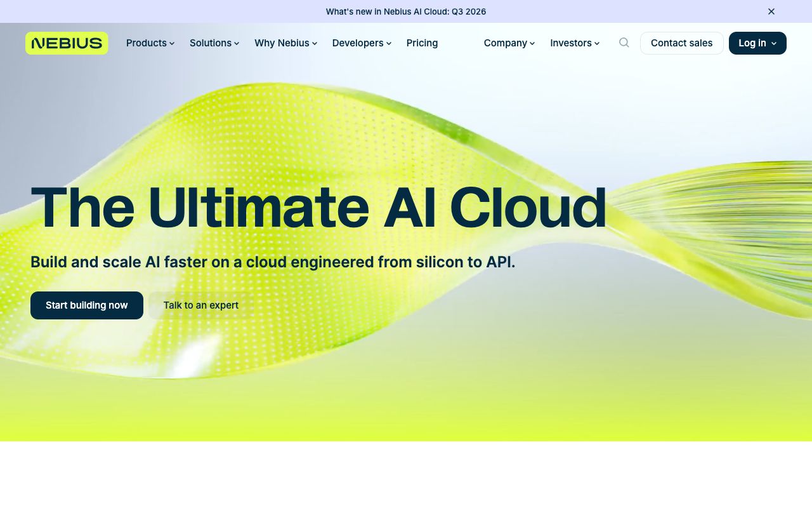812x508 pixels.
Task: Open the Investors dropdown
Action: (575, 43)
